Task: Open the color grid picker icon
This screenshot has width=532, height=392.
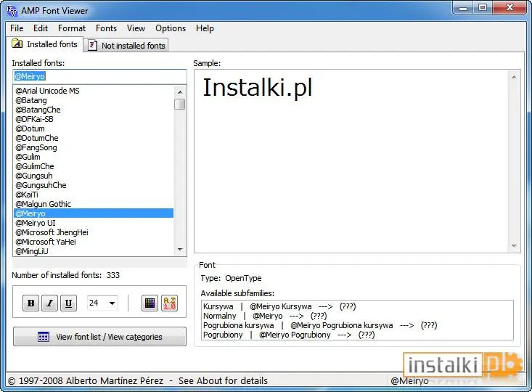Action: tap(150, 303)
